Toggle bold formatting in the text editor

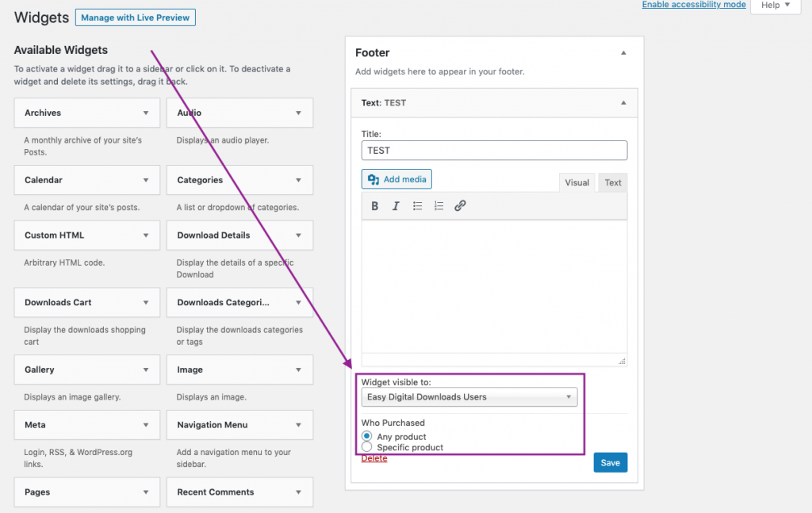pyautogui.click(x=374, y=205)
